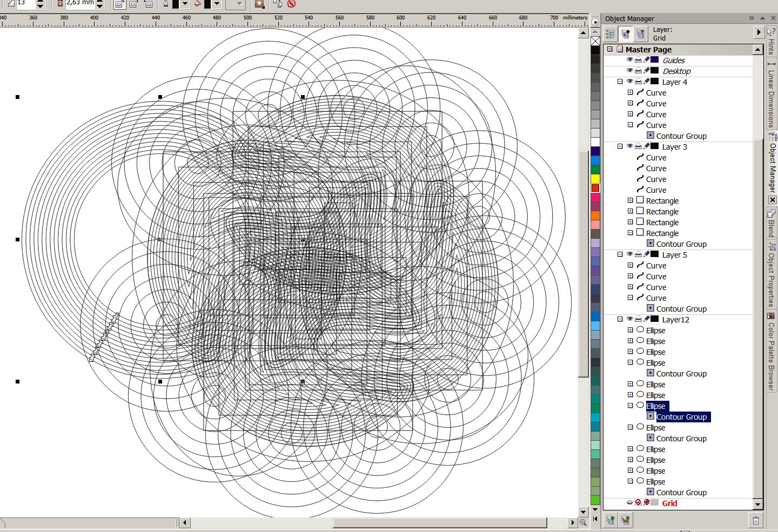Select the Grid layer name
The image size is (778, 532).
coord(669,503)
